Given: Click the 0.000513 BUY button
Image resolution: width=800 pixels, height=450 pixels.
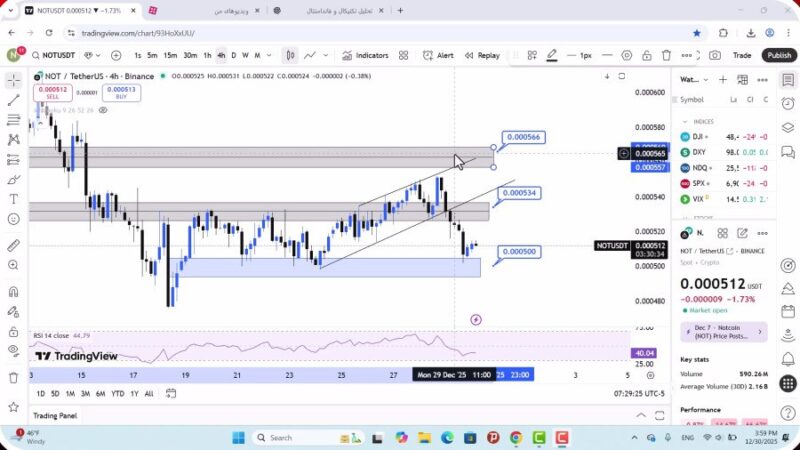Looking at the screenshot, I should 122,92.
